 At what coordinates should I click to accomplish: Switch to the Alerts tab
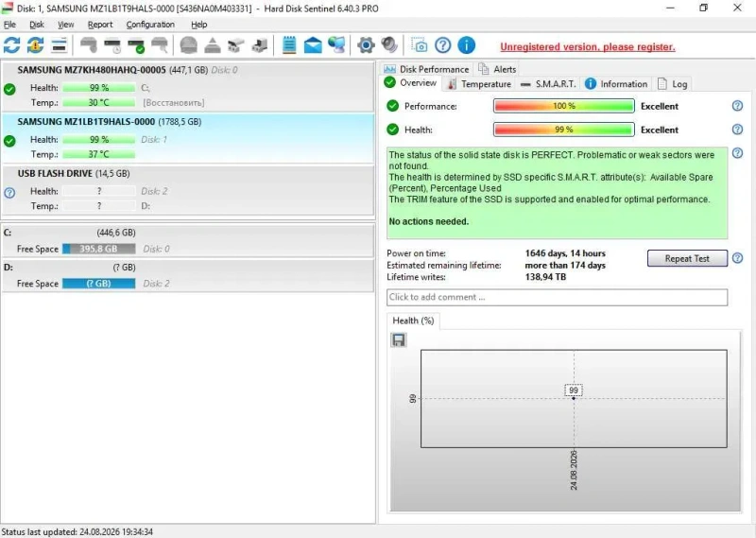497,69
